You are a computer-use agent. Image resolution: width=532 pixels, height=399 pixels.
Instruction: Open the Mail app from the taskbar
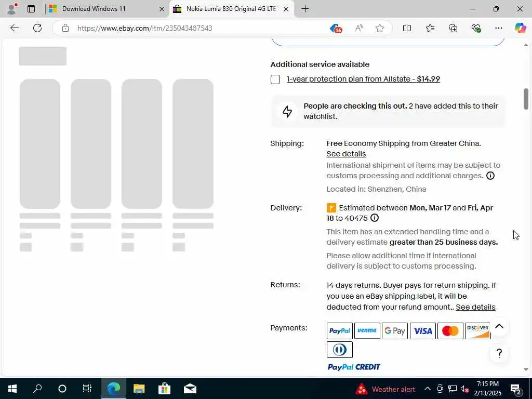pyautogui.click(x=190, y=389)
